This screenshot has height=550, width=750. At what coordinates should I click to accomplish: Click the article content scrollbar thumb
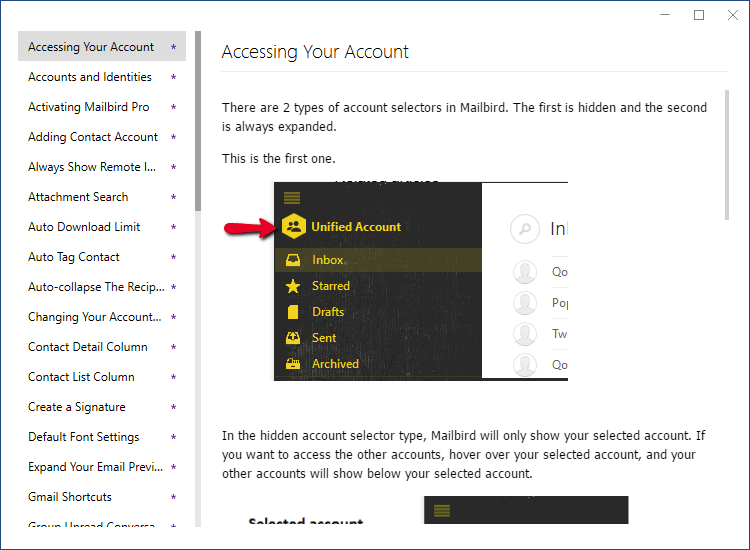(x=727, y=155)
